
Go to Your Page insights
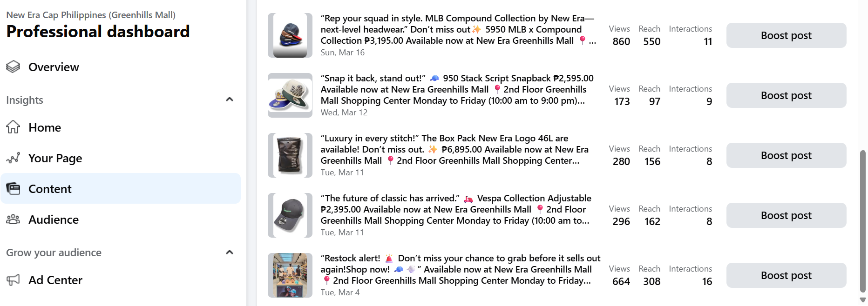[x=55, y=158]
